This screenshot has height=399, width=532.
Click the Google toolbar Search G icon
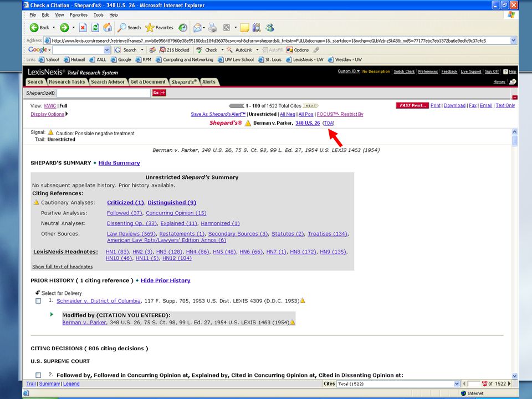117,50
